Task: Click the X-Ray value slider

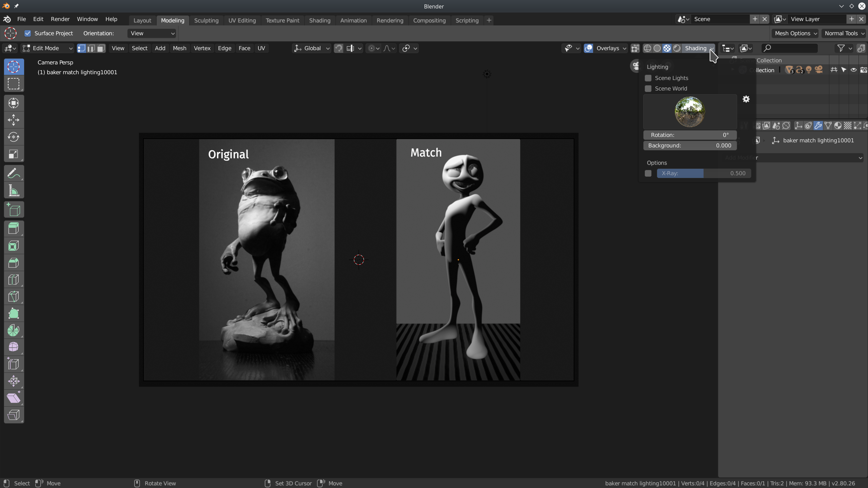Action: point(704,173)
